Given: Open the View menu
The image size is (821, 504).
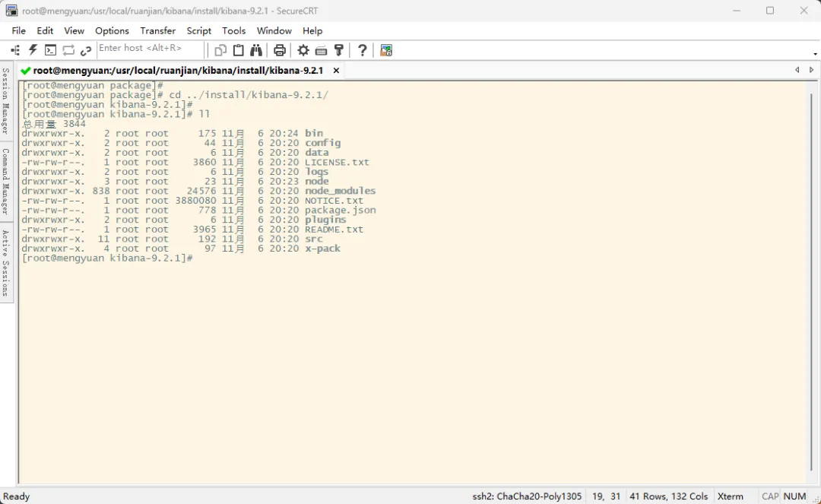Looking at the screenshot, I should [x=74, y=31].
